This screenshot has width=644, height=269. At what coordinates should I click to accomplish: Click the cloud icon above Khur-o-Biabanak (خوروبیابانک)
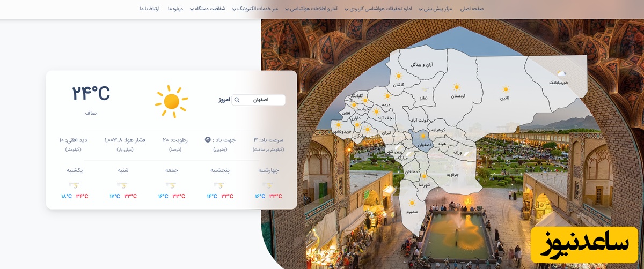coord(562,73)
